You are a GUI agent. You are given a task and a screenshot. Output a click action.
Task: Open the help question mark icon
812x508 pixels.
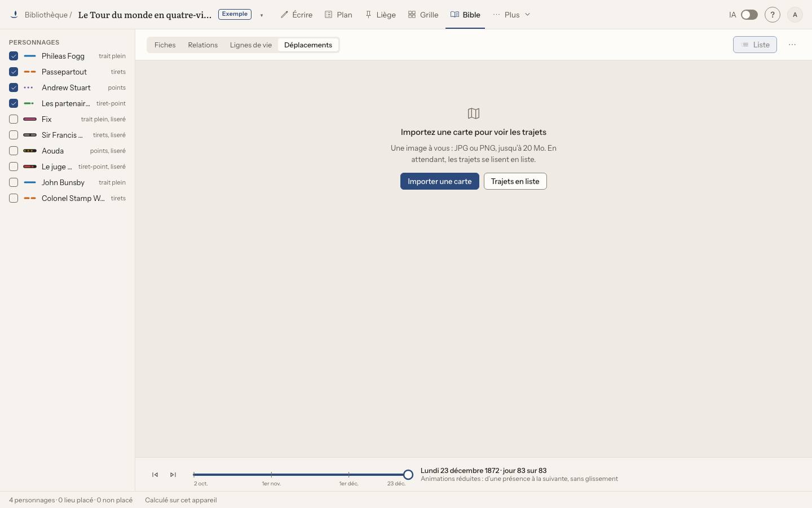tap(773, 15)
